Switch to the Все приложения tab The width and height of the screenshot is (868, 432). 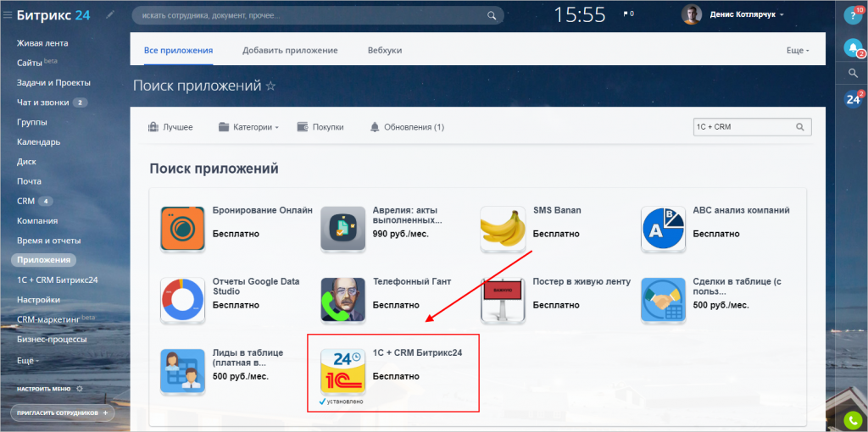179,50
